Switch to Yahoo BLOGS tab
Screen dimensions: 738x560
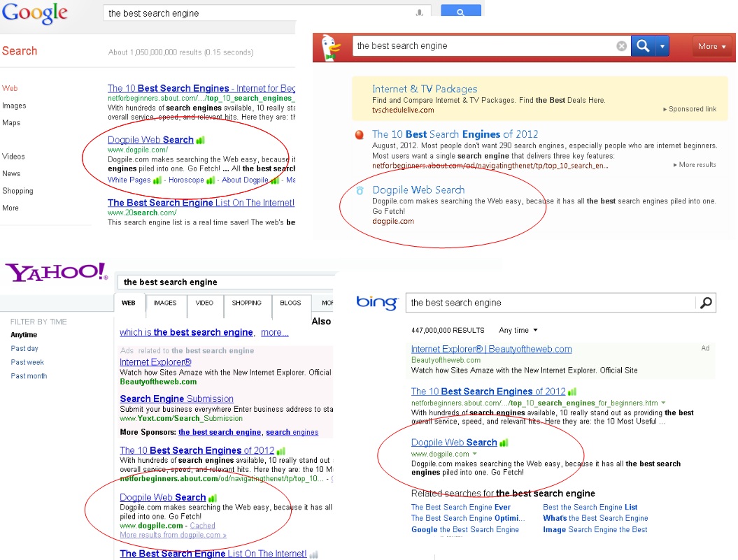pyautogui.click(x=290, y=303)
